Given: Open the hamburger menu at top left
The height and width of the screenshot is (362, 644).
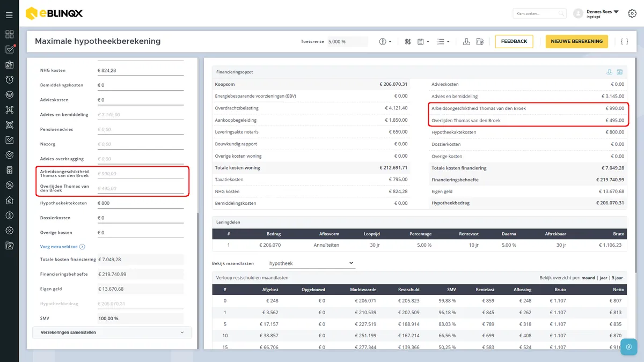Looking at the screenshot, I should 9,15.
